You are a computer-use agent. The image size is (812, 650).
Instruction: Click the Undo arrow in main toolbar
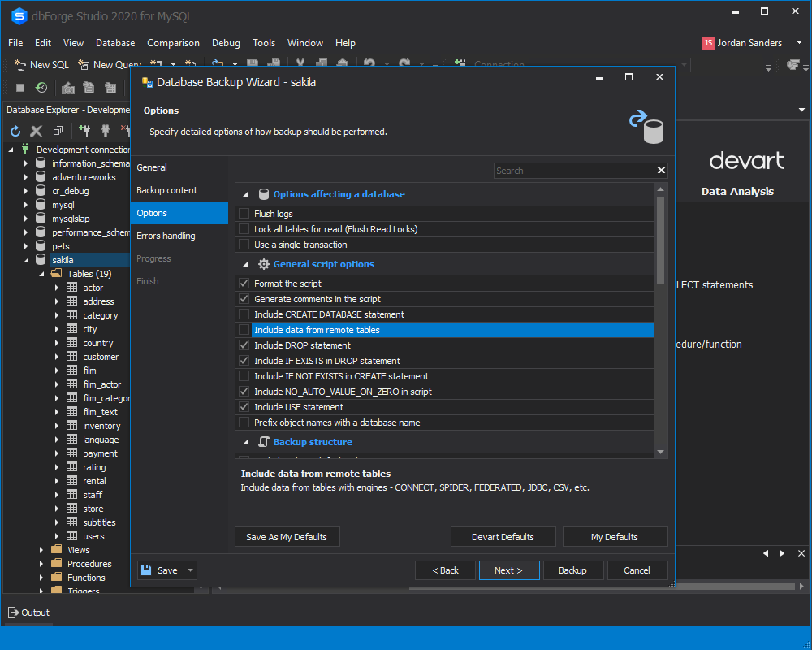(x=369, y=64)
